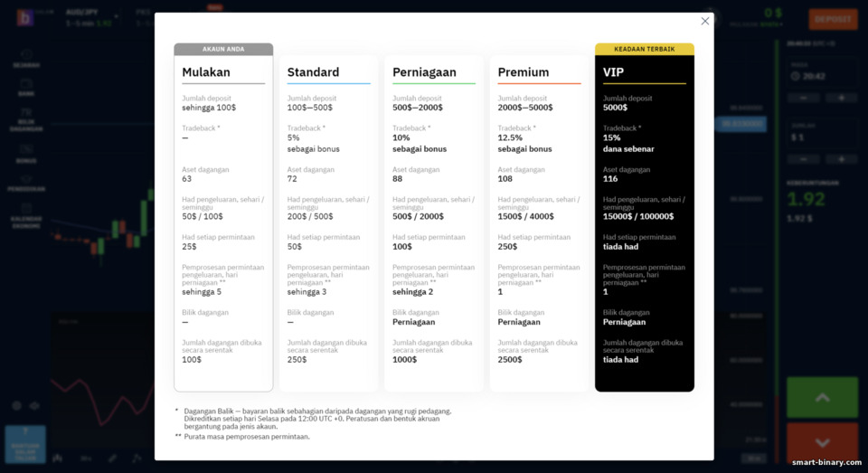868x473 pixels.
Task: Click the orange Deposit button
Action: tap(833, 19)
